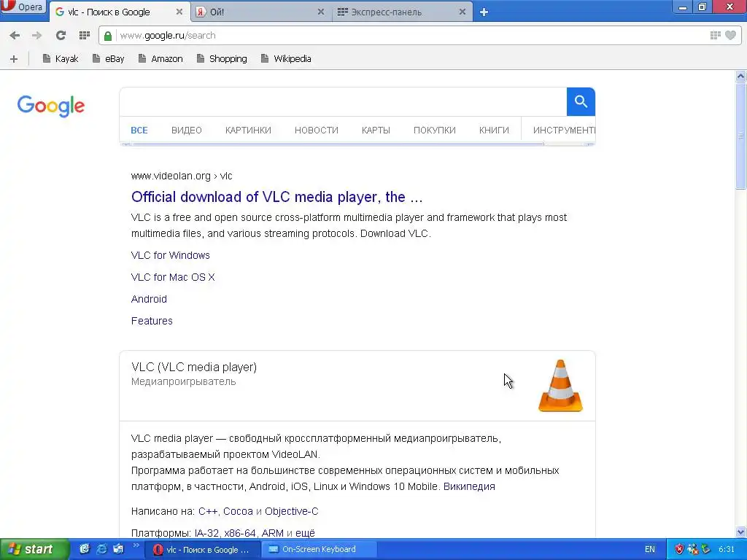Reload the page with the refresh icon

tap(61, 35)
